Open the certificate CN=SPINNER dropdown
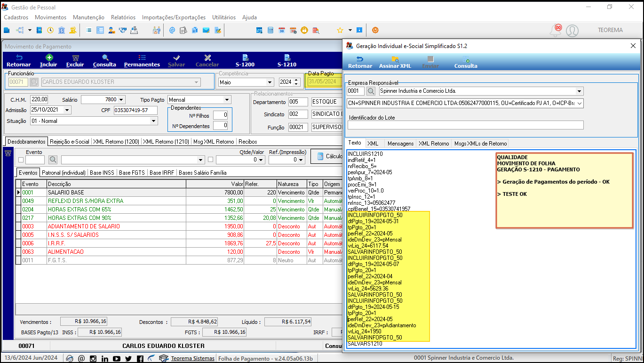The image size is (644, 363). [x=580, y=103]
